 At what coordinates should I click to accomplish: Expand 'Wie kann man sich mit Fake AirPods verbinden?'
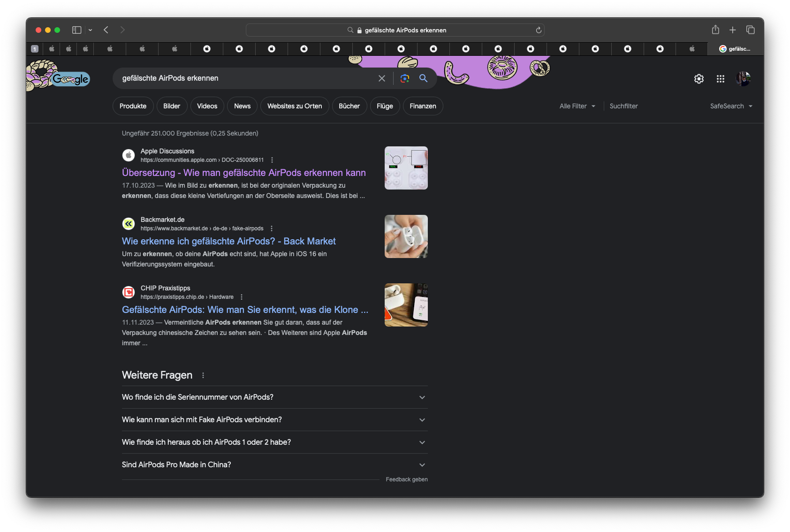click(x=275, y=420)
